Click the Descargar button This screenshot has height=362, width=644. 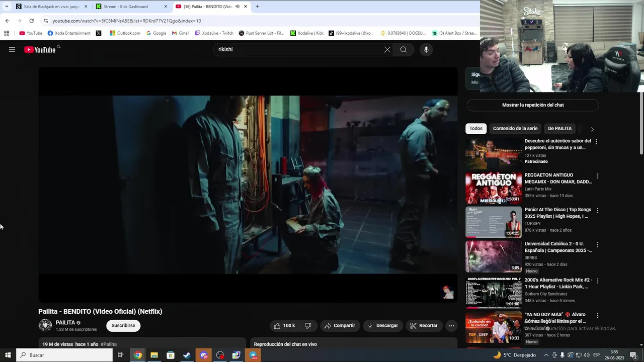[383, 326]
